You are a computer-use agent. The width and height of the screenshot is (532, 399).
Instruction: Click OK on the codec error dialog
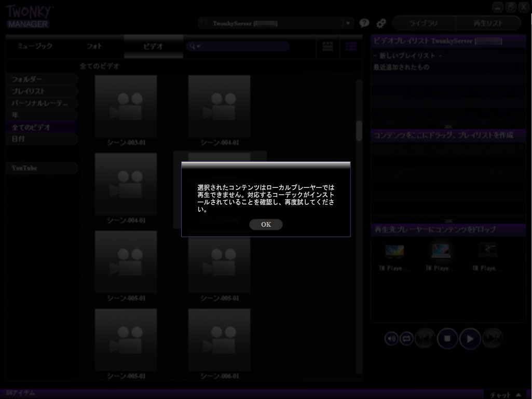tap(266, 224)
